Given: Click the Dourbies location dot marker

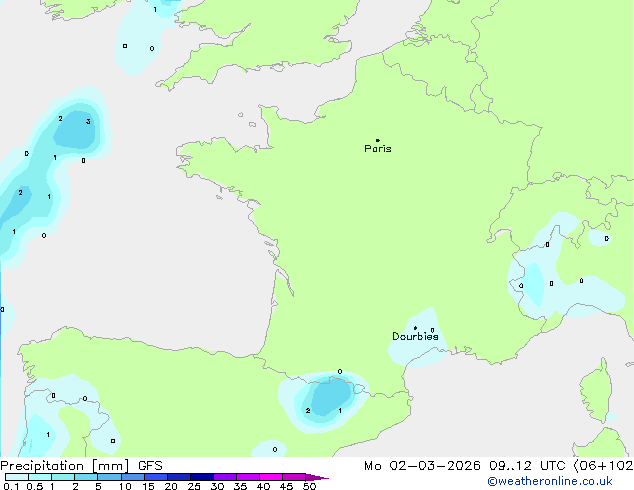Looking at the screenshot, I should [x=415, y=328].
